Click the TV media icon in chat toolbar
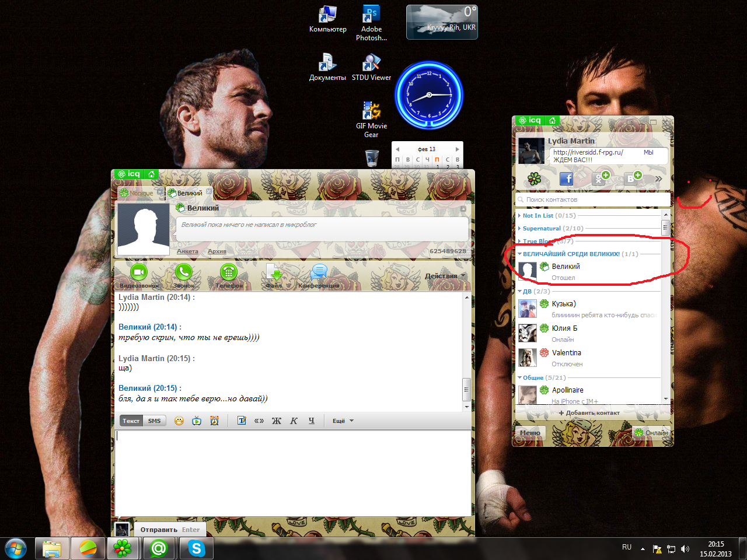Screen dimensions: 747x560 tap(197, 421)
